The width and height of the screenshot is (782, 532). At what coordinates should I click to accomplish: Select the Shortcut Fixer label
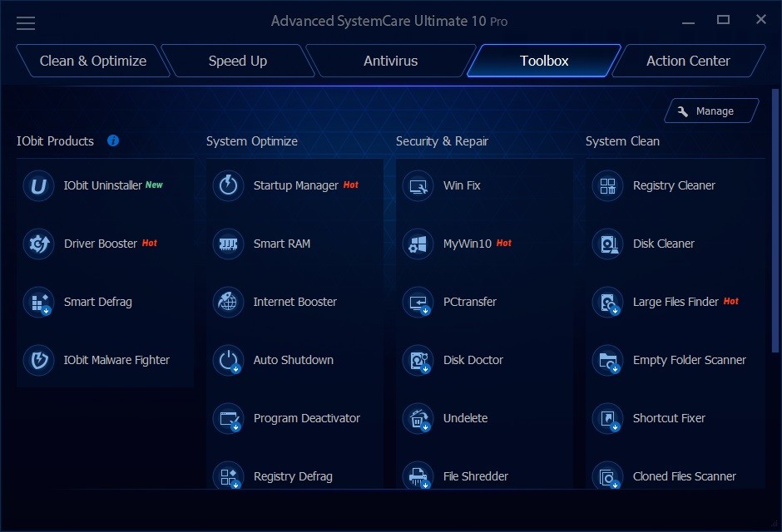669,418
